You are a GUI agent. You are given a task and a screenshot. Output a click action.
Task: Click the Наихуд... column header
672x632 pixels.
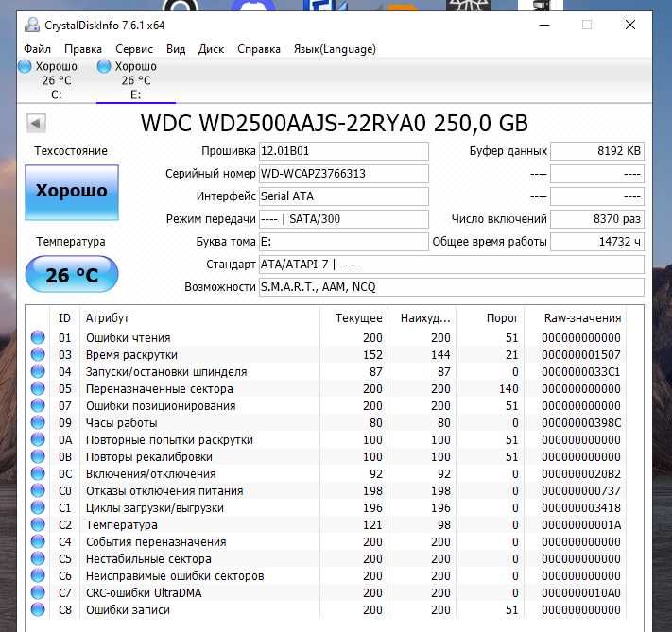[422, 318]
